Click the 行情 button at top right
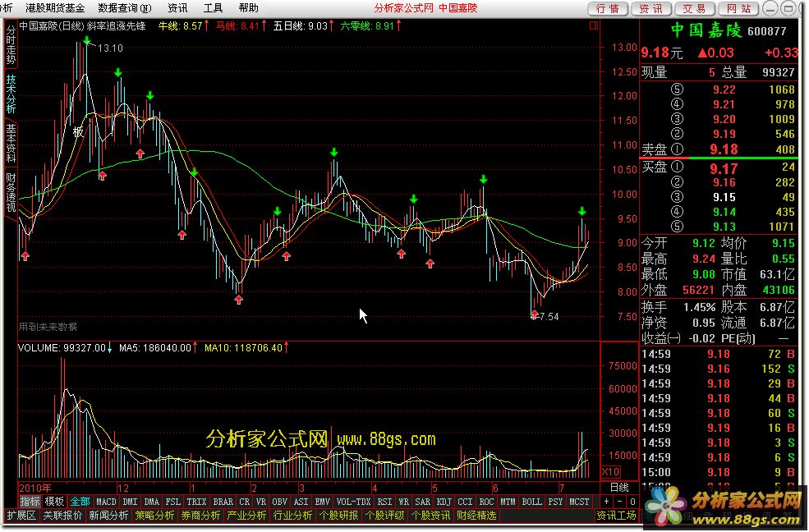Screen dimensions: 809x532 point(608,9)
